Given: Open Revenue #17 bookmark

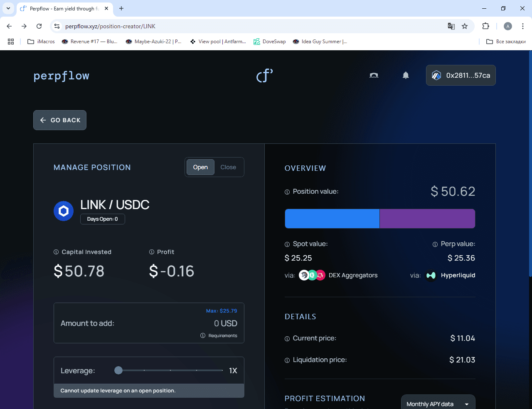Looking at the screenshot, I should coord(89,42).
